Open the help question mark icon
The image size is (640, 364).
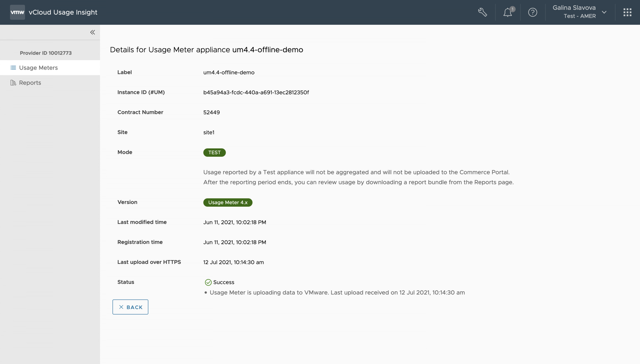coord(532,12)
